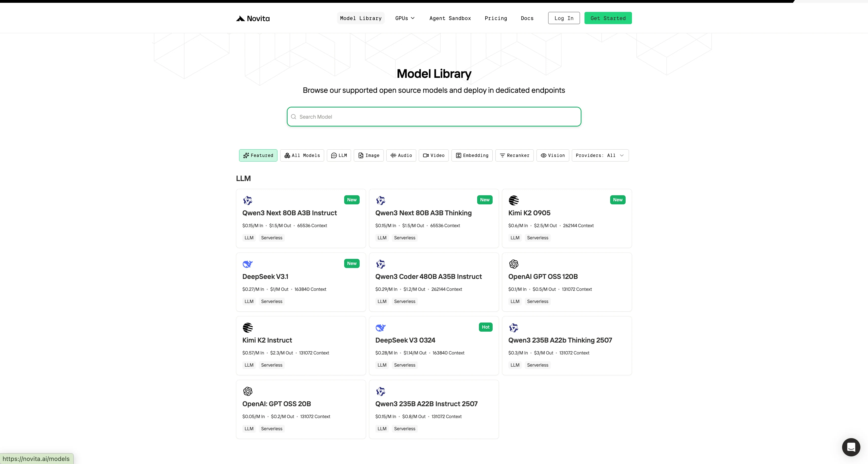Click the Serverless tag on OpenAI: GPT OSS 20B

[272, 429]
